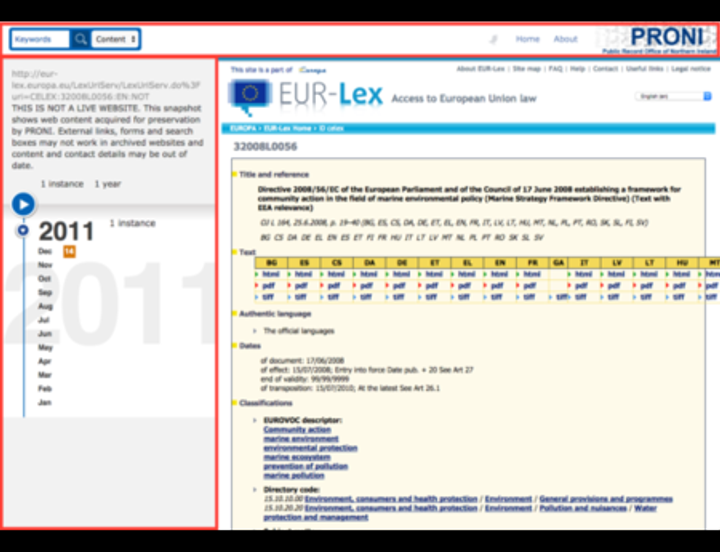Click the EUR-Lex EU flag logo
Image resolution: width=720 pixels, height=552 pixels.
248,96
